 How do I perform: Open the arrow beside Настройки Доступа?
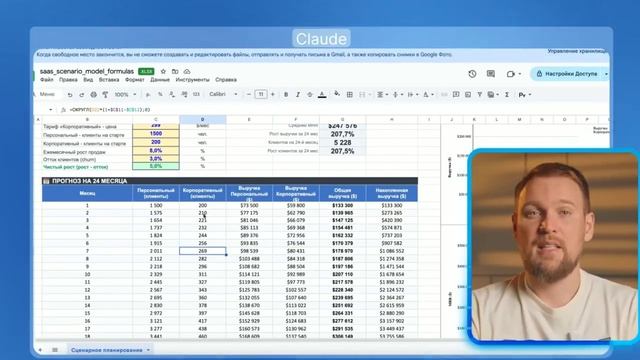click(x=606, y=74)
